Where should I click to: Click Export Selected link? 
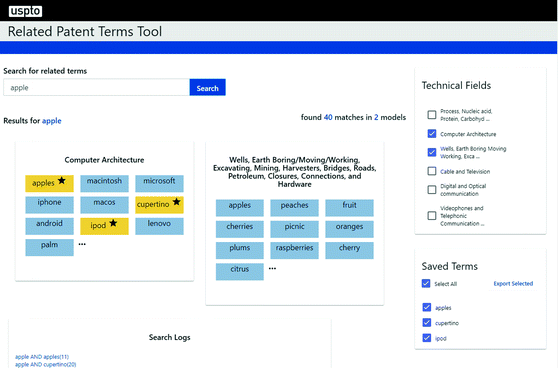(513, 284)
